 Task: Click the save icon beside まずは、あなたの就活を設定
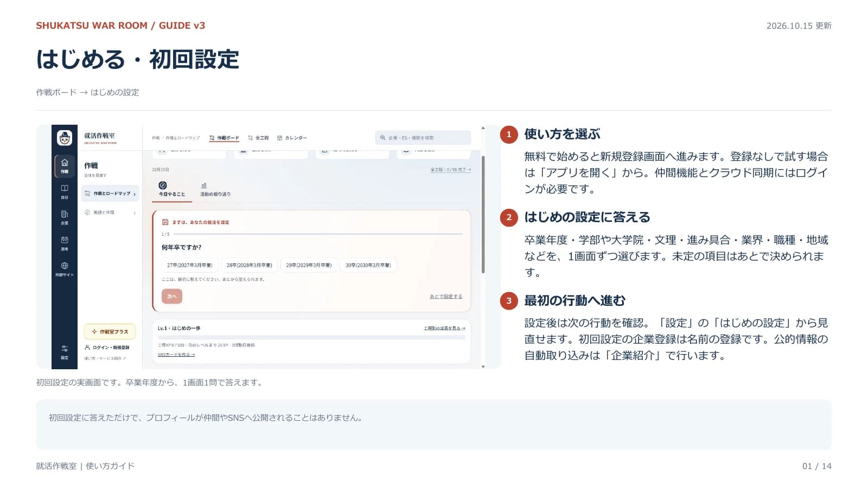[165, 222]
